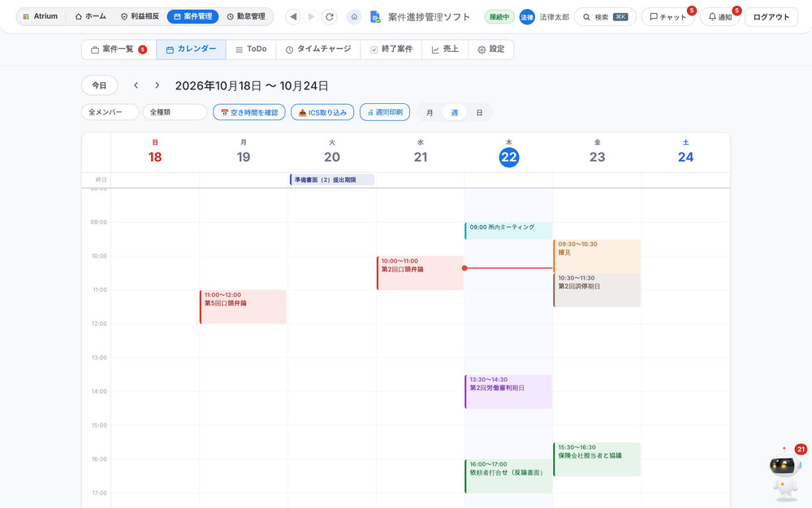Image resolution: width=812 pixels, height=508 pixels.
Task: Switch to 週 view
Action: 454,112
